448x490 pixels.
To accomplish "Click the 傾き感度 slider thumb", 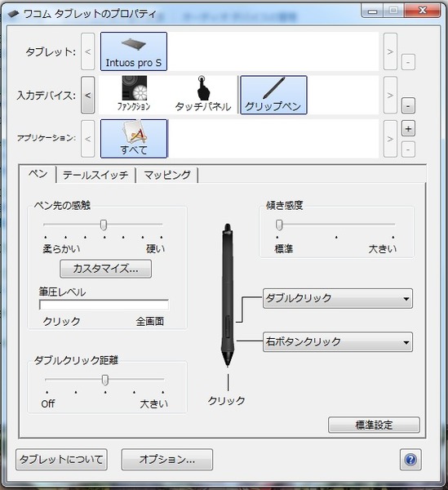I will (x=279, y=225).
